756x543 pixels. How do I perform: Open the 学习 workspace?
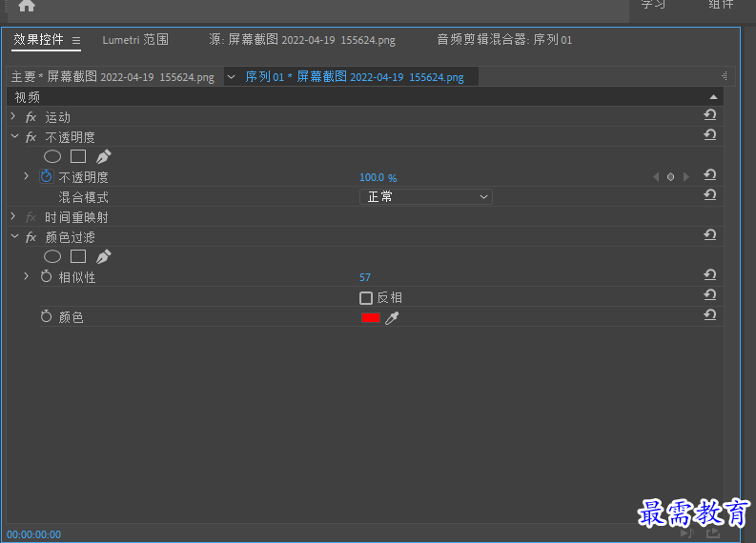[x=653, y=5]
